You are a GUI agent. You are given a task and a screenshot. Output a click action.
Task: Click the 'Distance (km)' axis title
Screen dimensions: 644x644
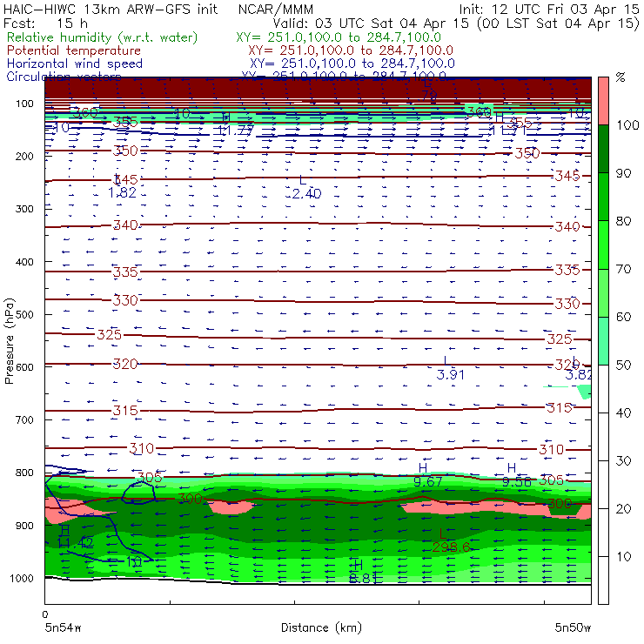pos(321,627)
